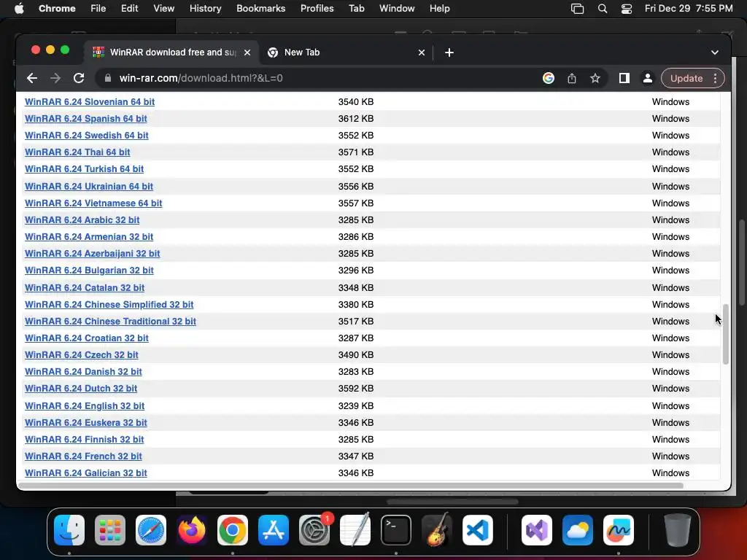Download WinRAR 6.24 English 32 bit
Image resolution: width=747 pixels, height=560 pixels.
85,405
